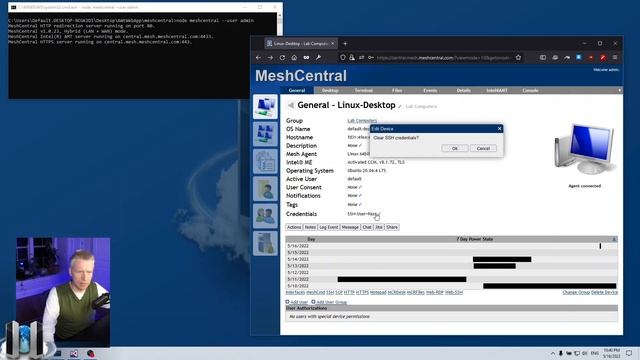Open My Account sidebar icon

point(265,134)
